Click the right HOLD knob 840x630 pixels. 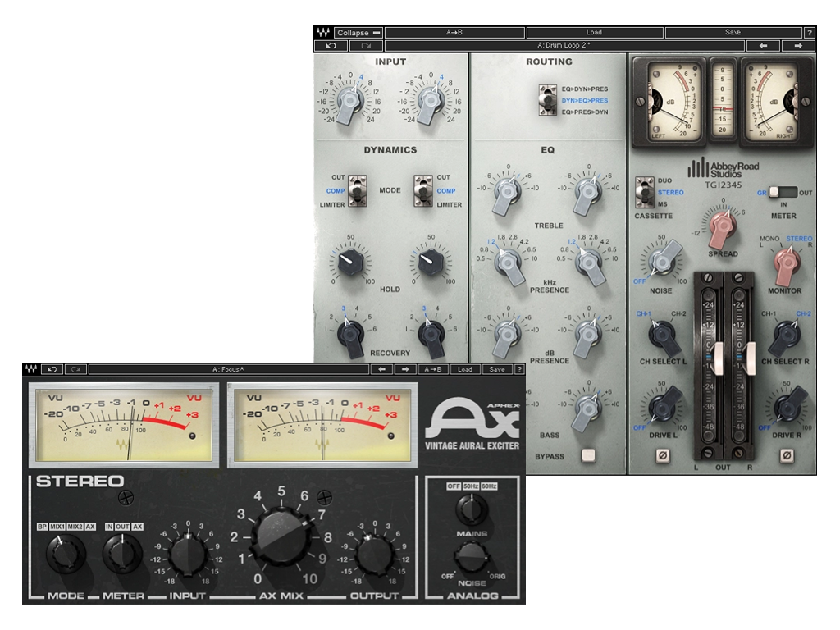(431, 262)
